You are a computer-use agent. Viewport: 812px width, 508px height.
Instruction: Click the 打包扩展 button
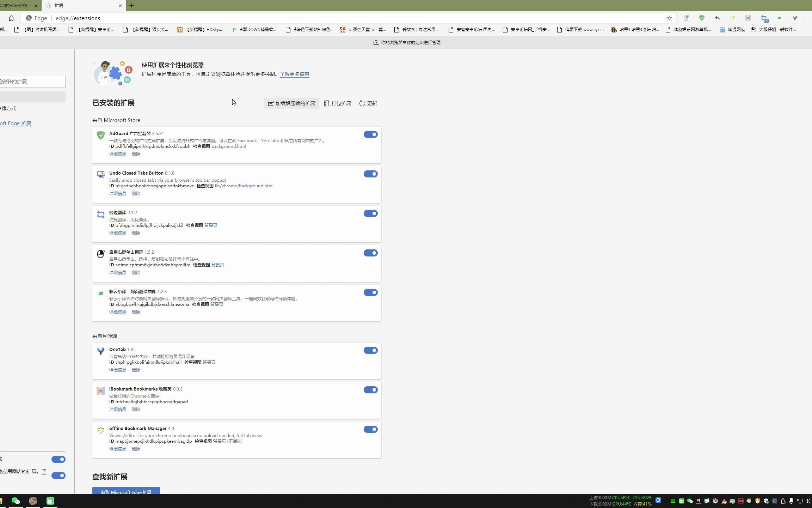click(x=337, y=103)
